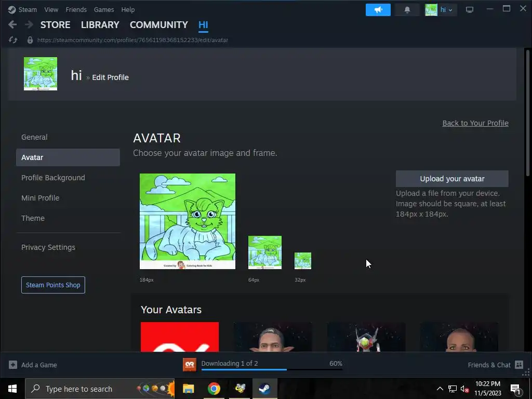This screenshot has height=399, width=532.
Task: Go forward with the right arrow icon
Action: click(29, 24)
